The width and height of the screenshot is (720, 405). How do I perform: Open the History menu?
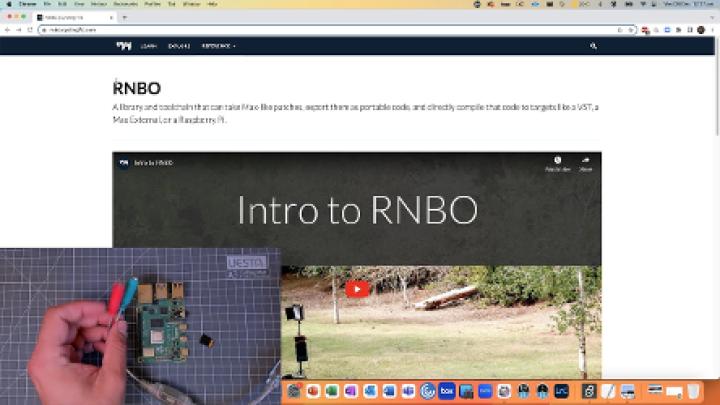[99, 4]
